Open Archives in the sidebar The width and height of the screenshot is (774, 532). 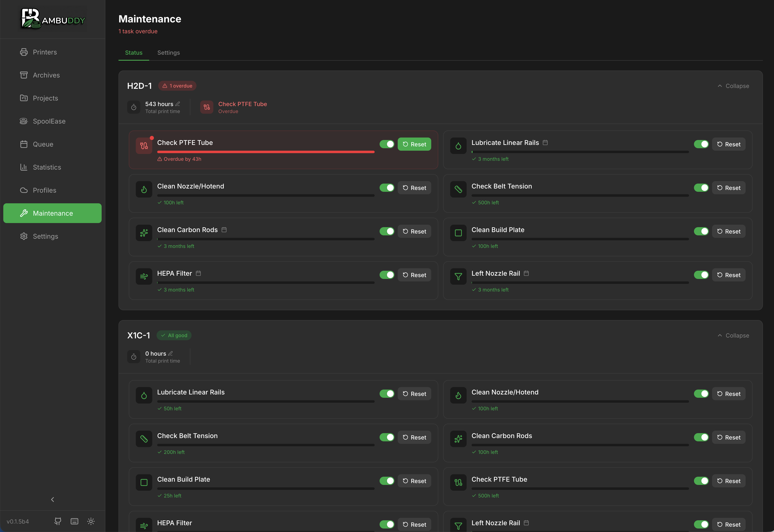tap(52, 75)
